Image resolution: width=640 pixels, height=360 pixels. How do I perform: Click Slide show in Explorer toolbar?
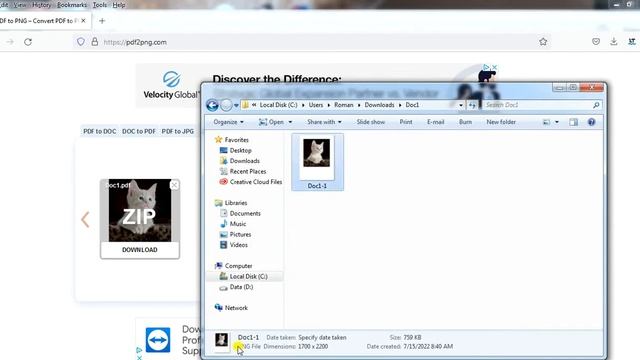coord(371,122)
